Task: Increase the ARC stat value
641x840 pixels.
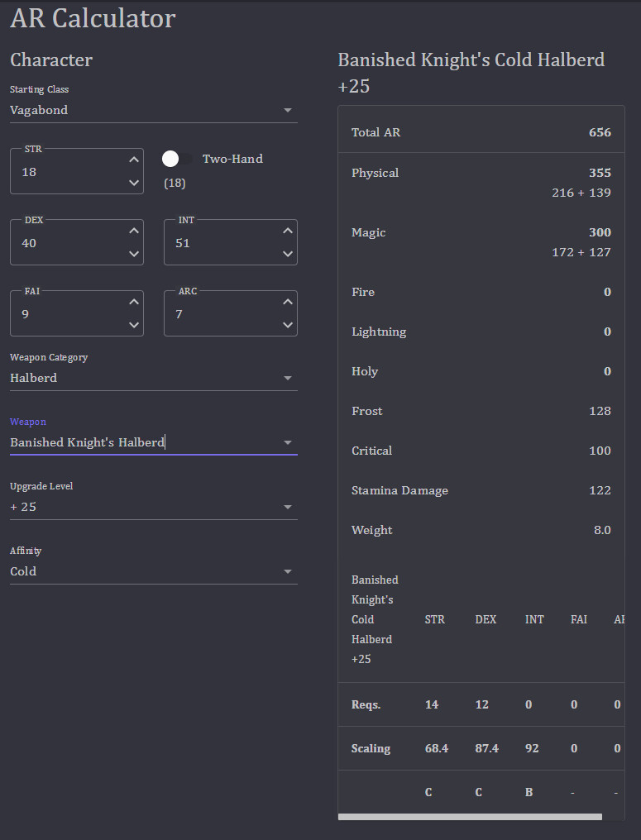Action: click(x=287, y=301)
